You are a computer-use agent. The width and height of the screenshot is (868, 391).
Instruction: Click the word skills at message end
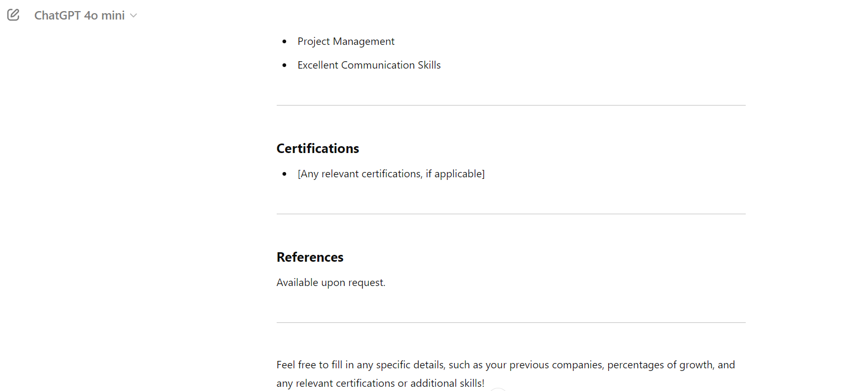pyautogui.click(x=470, y=383)
